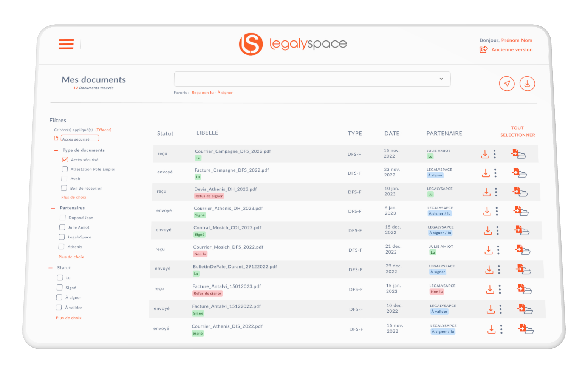Click the Accès sécurisé applied criteria tag
The width and height of the screenshot is (588, 371).
[x=80, y=138]
